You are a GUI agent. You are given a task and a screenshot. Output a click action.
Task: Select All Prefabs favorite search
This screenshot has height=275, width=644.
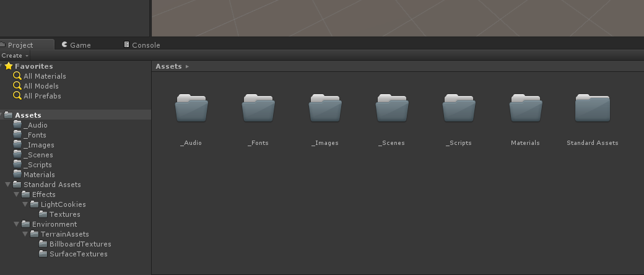[x=42, y=96]
